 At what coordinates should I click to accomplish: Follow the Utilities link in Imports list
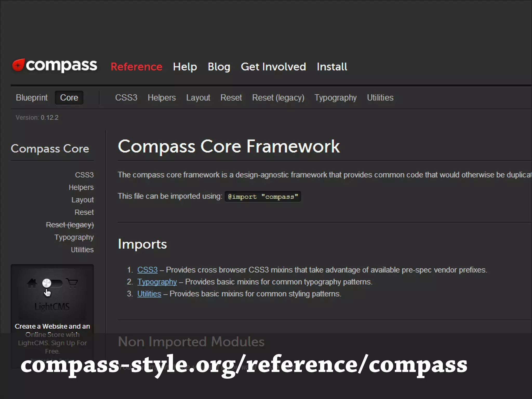pyautogui.click(x=149, y=294)
